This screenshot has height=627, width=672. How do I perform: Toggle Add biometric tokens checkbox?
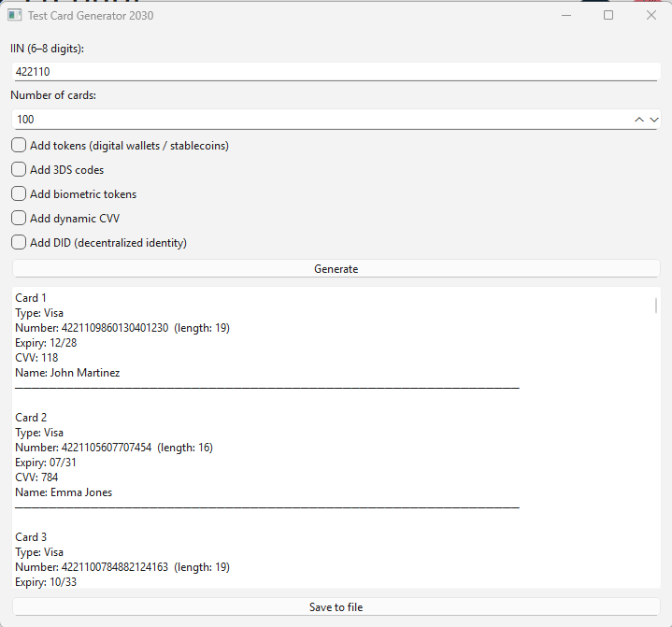(19, 194)
